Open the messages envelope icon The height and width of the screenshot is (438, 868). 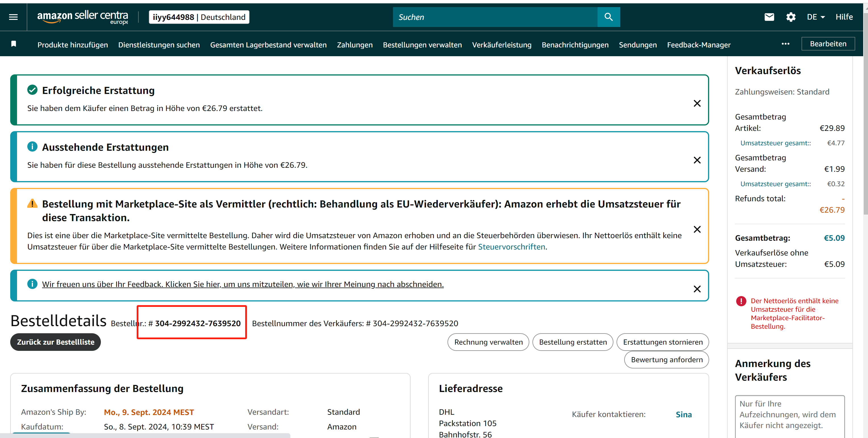[769, 17]
